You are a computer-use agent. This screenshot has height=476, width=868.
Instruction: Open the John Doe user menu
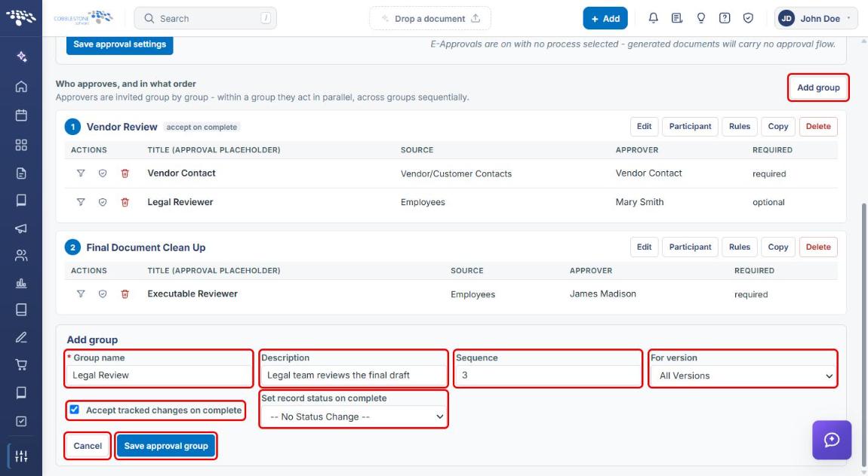[816, 18]
